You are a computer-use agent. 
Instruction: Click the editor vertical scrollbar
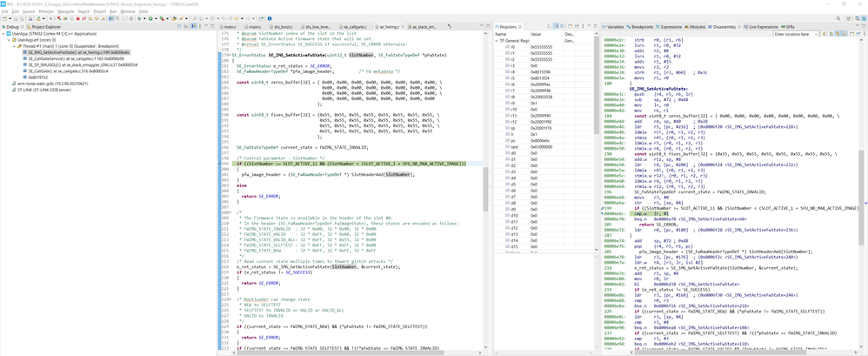coord(485,188)
